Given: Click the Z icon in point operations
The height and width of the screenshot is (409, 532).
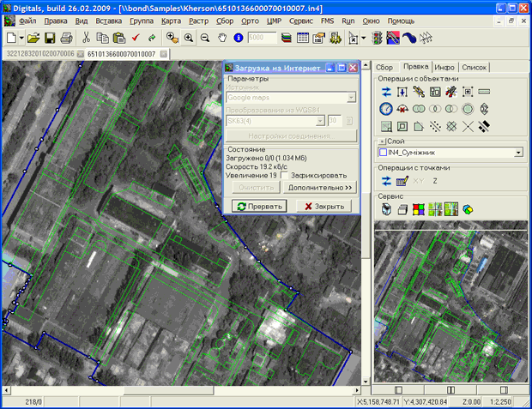Looking at the screenshot, I should click(x=435, y=181).
